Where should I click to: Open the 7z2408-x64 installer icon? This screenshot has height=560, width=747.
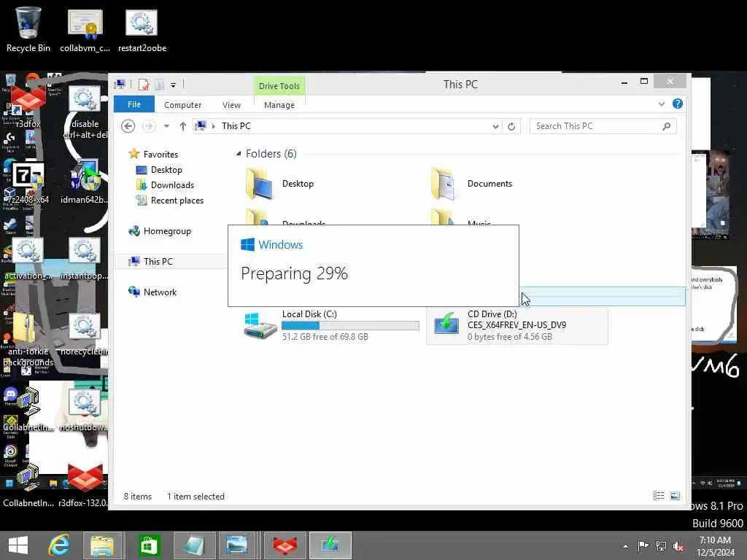28,182
